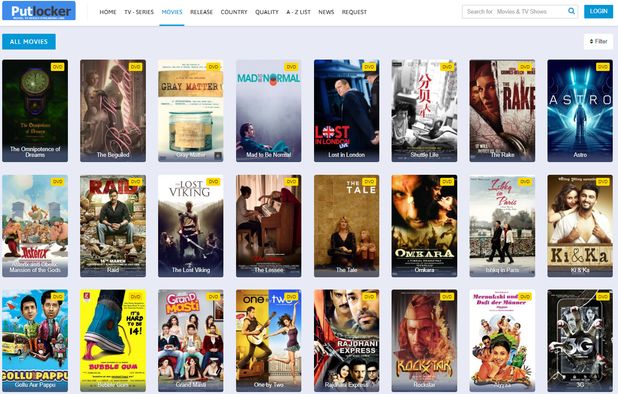
Task: Click the search magnifier icon
Action: [571, 11]
